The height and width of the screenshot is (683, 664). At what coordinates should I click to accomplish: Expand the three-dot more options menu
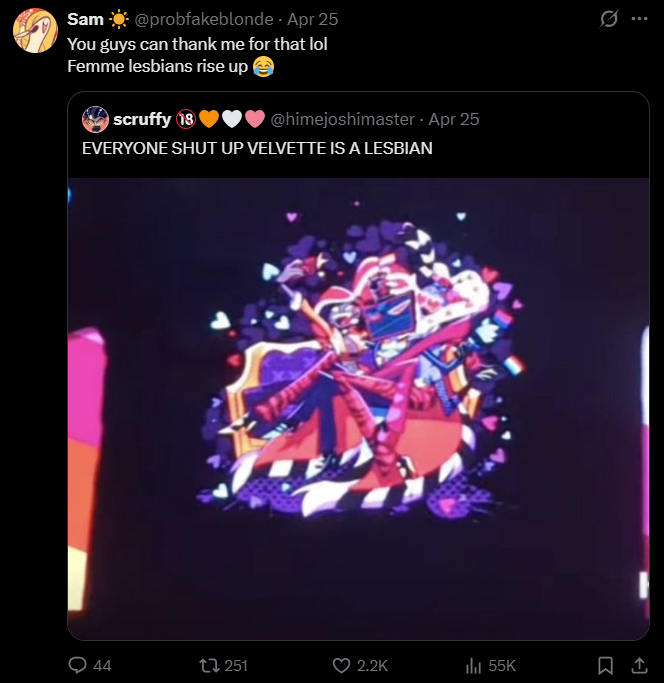click(x=639, y=19)
